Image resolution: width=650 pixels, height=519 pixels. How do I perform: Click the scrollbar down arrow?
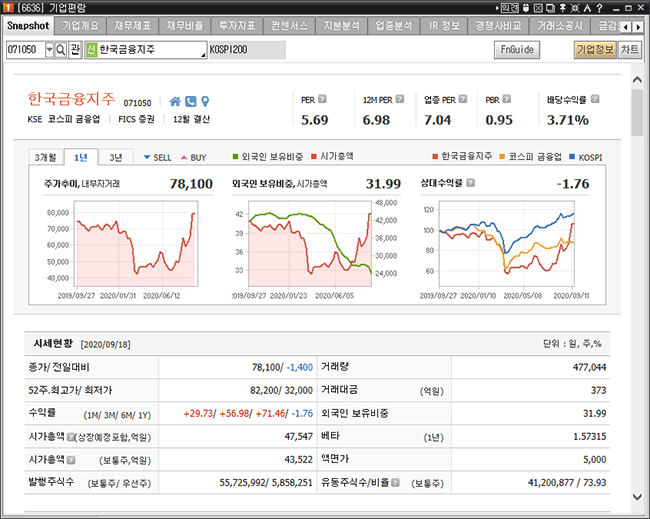637,496
